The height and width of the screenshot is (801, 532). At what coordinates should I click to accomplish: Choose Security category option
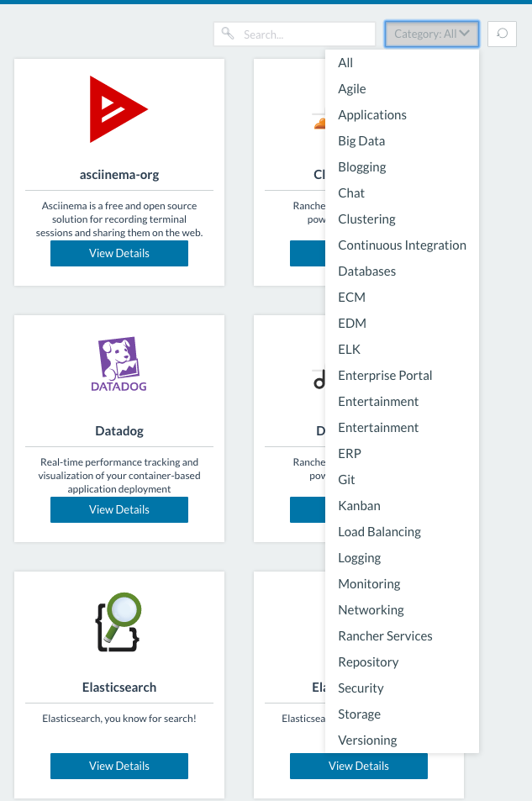(x=361, y=688)
